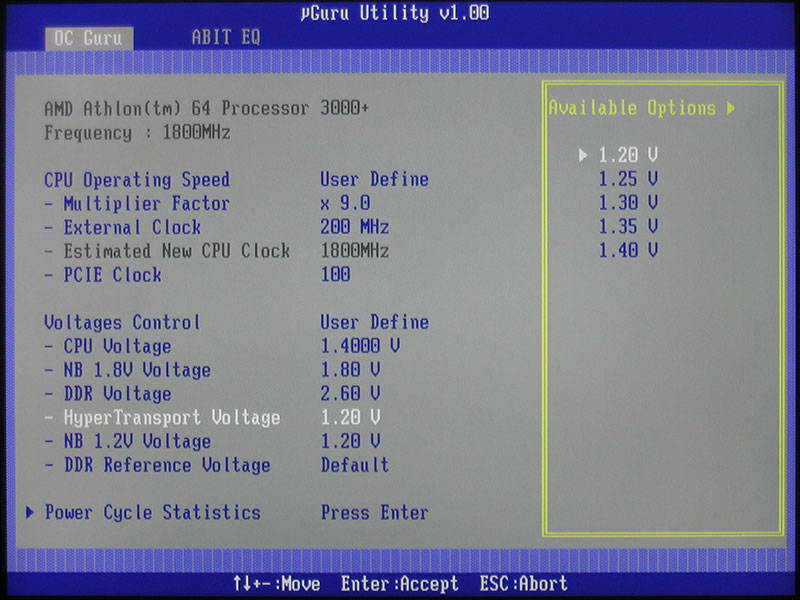Viewport: 800px width, 600px height.
Task: Open Power Cycle Statistics submenu
Action: [x=153, y=512]
